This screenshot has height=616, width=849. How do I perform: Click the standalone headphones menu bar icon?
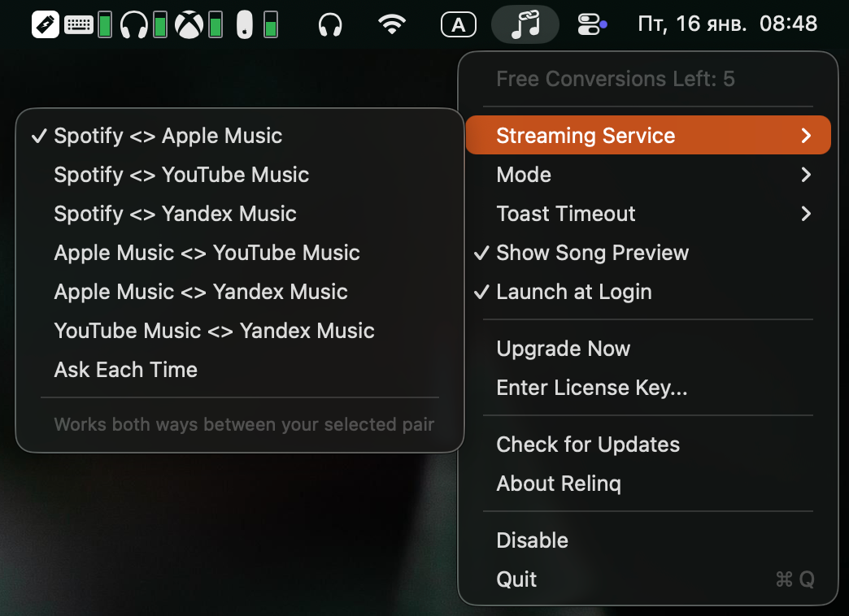coord(329,24)
